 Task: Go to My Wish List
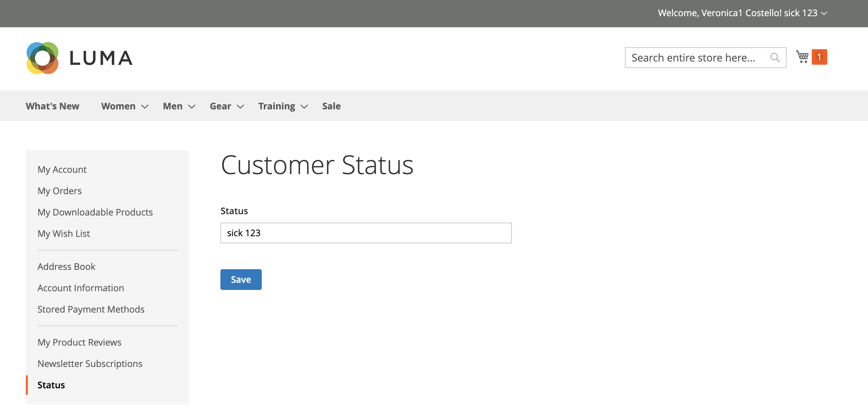tap(64, 233)
